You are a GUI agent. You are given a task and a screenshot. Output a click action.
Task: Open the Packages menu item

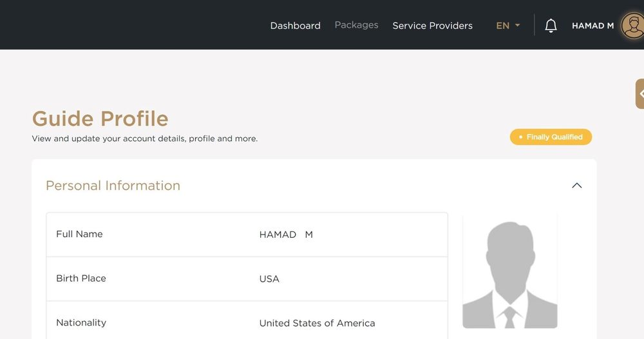[x=357, y=25]
